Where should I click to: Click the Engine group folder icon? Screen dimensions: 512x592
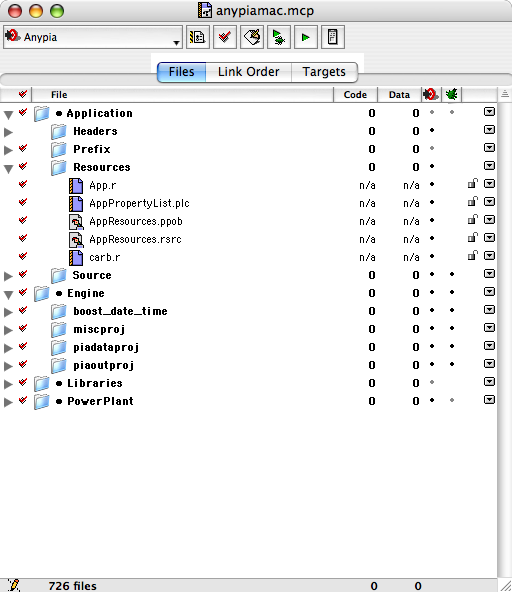coord(42,293)
